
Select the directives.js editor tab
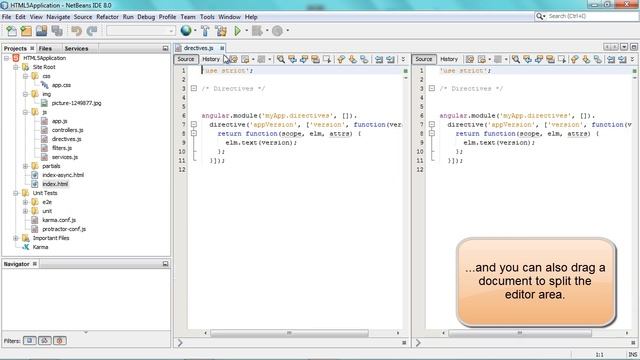(198, 48)
